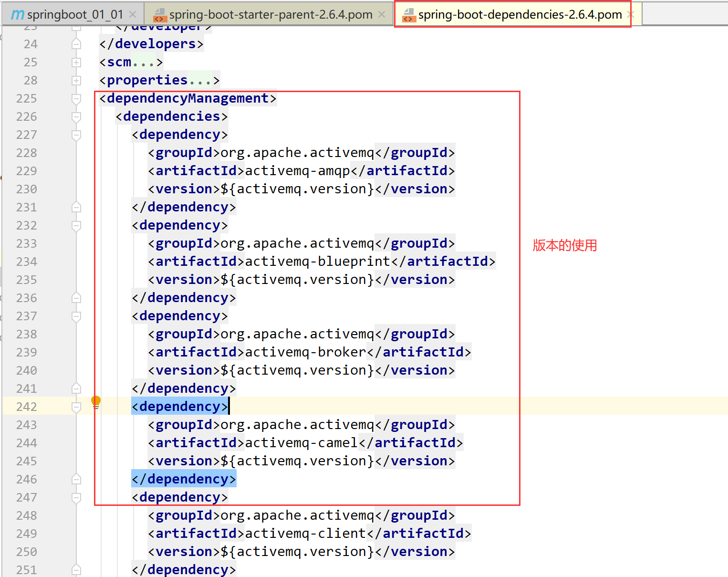
Task: Click org.apache.activemq groupId on line 233
Action: 297,243
